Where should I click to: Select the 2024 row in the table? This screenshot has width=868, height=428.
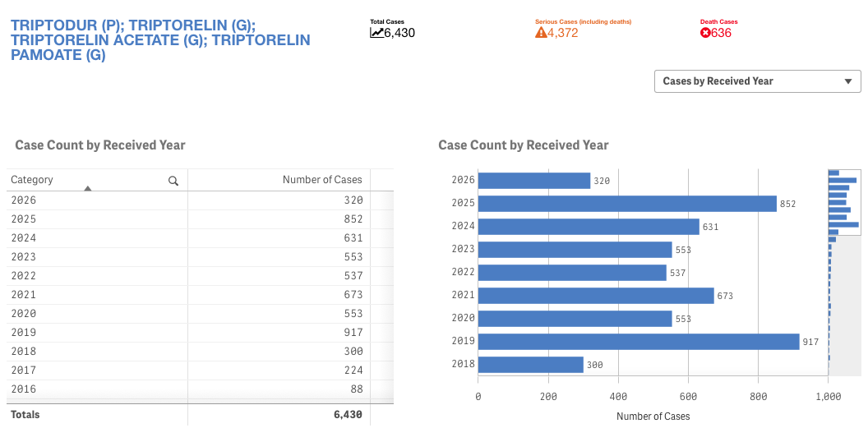200,238
